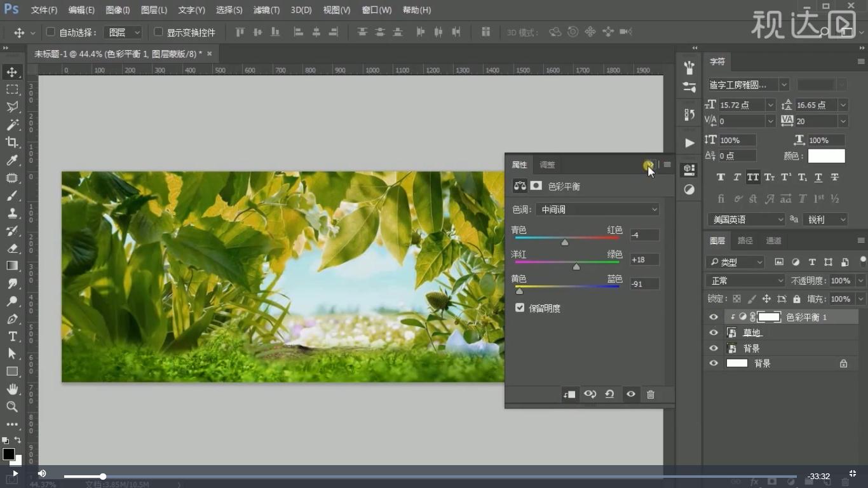This screenshot has height=488, width=868.
Task: Click the 青色-红色 value input field
Action: [644, 235]
